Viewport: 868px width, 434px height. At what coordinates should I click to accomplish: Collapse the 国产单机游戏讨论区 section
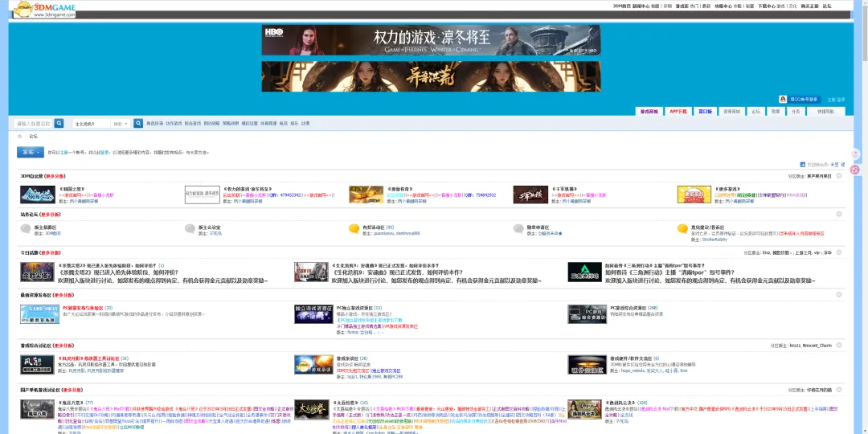[838, 391]
